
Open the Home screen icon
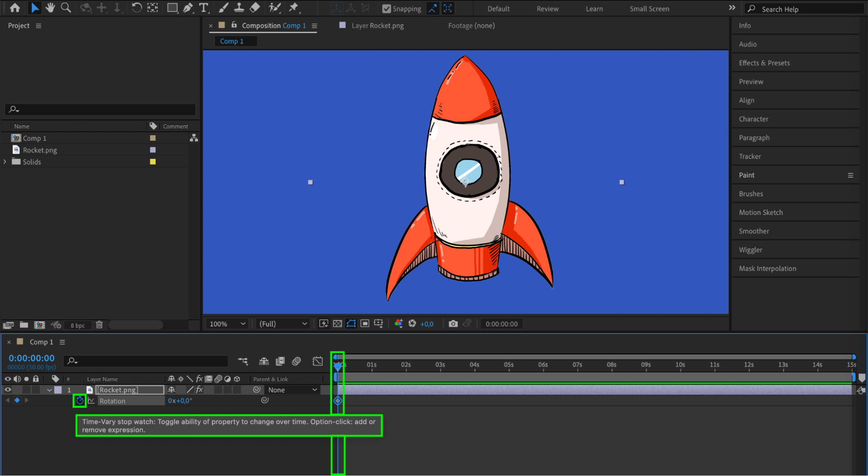tap(15, 8)
